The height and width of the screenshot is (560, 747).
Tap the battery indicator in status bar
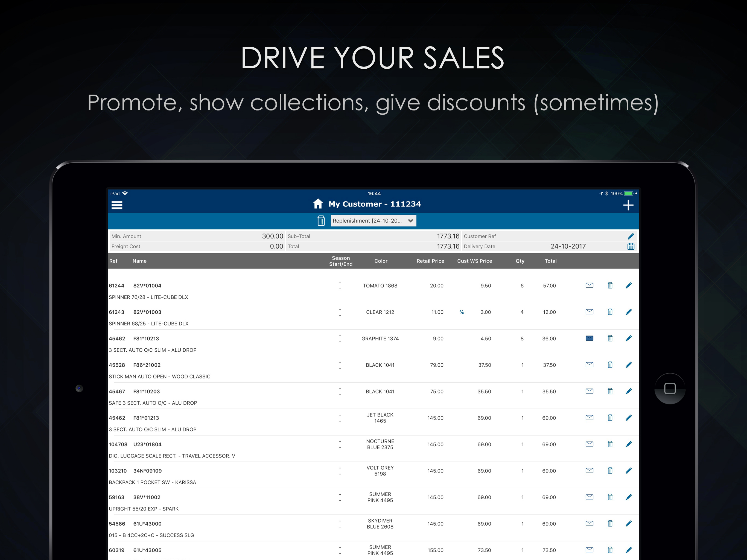point(628,194)
